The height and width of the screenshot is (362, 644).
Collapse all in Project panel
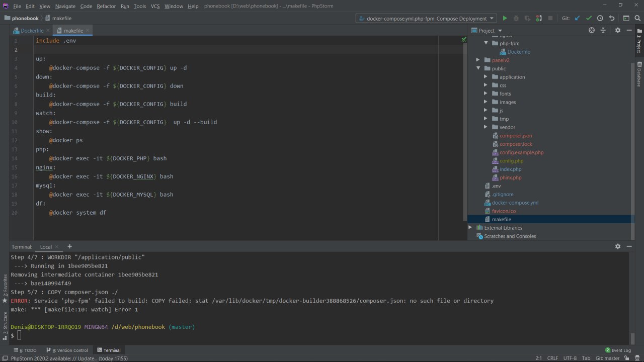pyautogui.click(x=603, y=30)
